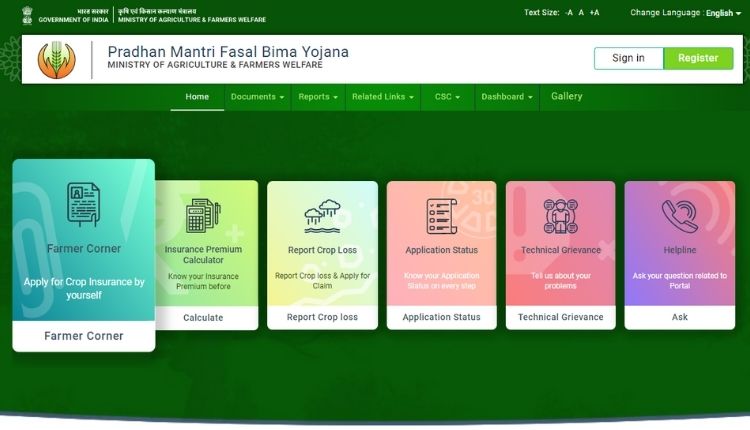This screenshot has width=750, height=430.
Task: Click 'Know your Application Status on every step'
Action: point(441,281)
